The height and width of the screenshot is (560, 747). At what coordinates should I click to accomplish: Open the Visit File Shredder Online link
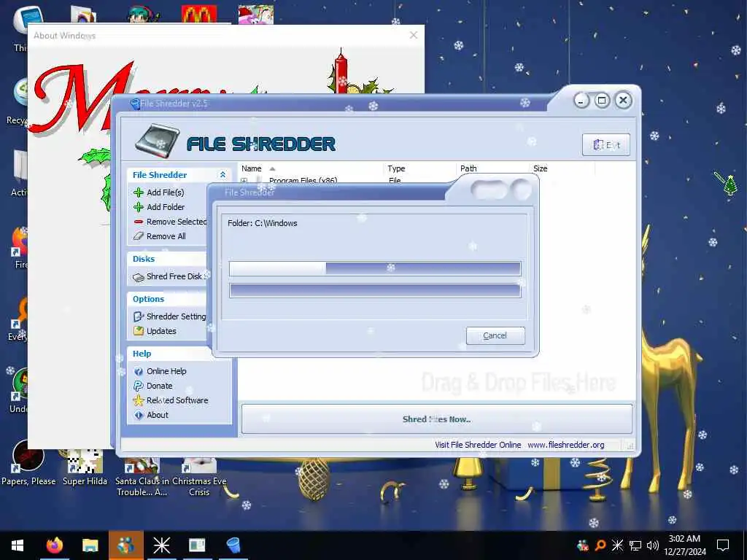(x=478, y=445)
